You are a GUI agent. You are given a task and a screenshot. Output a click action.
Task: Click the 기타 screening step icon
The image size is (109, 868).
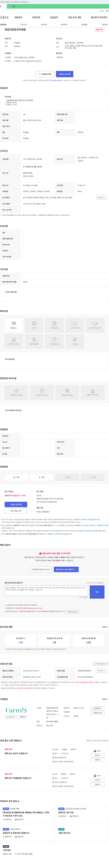point(92,477)
